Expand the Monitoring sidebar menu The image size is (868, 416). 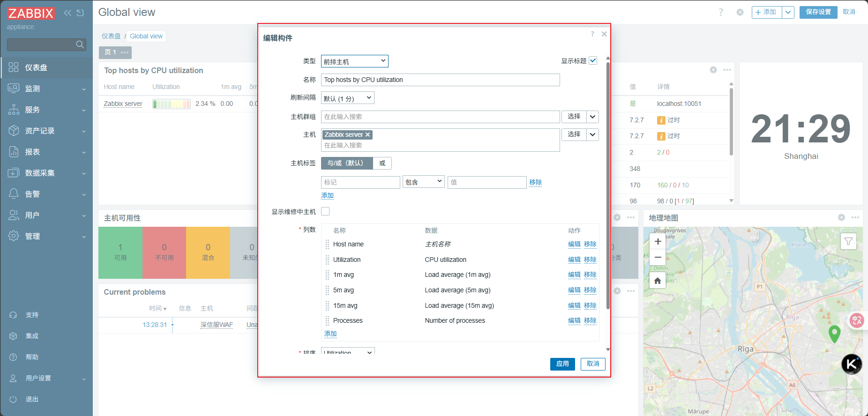[47, 89]
